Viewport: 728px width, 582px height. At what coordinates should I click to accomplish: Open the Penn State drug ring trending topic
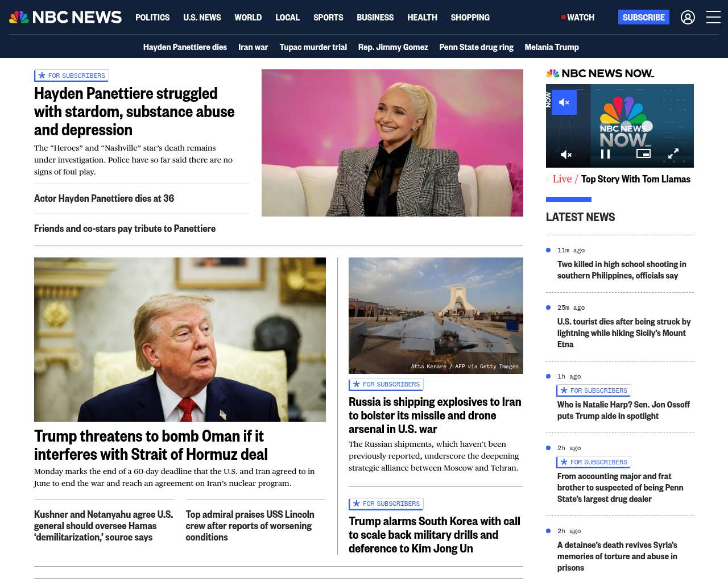click(x=476, y=47)
